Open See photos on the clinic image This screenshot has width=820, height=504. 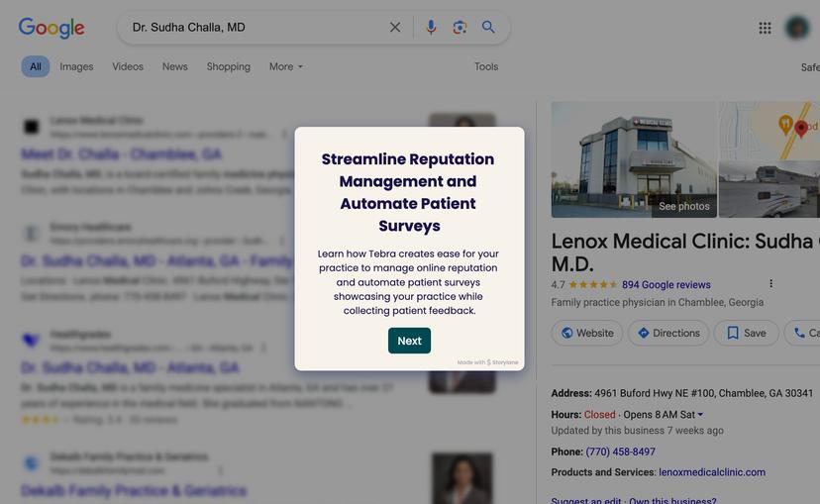[684, 206]
